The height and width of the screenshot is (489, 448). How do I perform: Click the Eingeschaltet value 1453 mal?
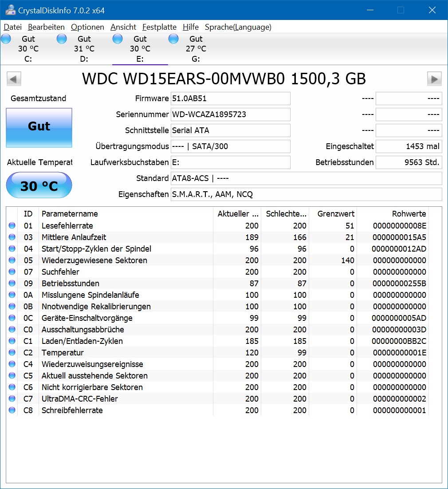click(409, 146)
